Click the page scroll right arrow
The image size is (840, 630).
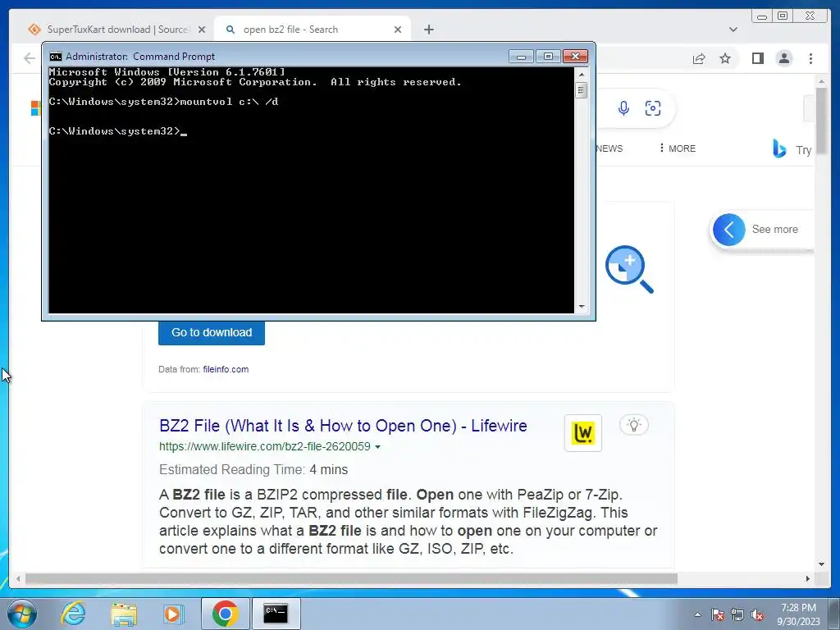808,578
